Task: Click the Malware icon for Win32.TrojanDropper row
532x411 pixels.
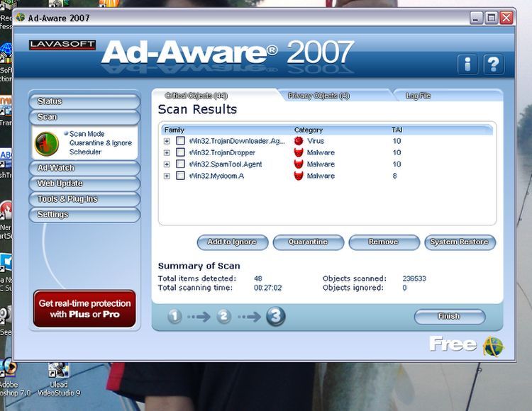Action: [x=299, y=152]
